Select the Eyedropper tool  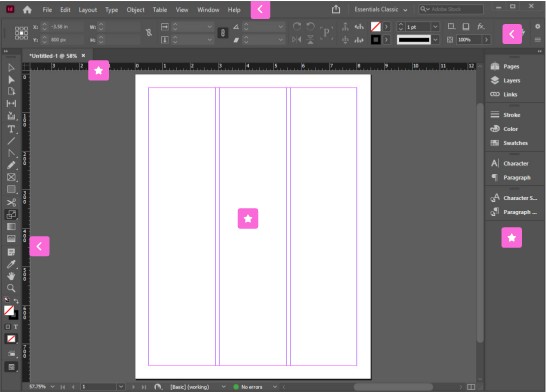pyautogui.click(x=11, y=264)
